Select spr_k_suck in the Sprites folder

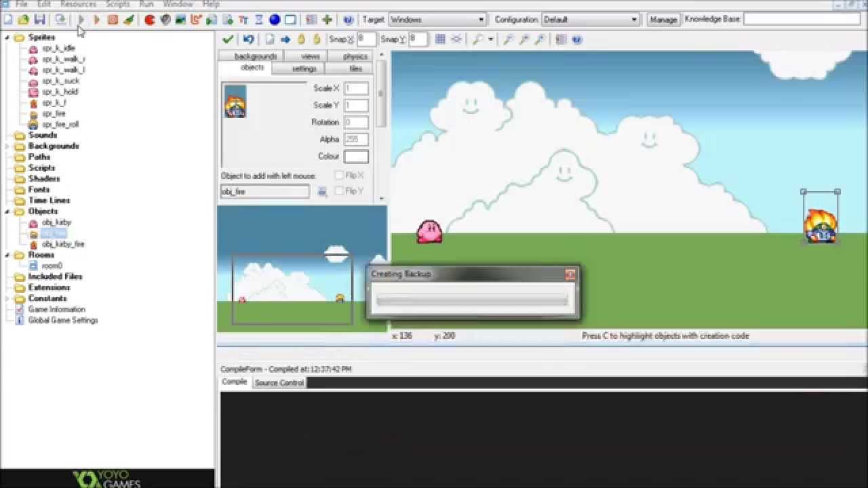(x=60, y=81)
